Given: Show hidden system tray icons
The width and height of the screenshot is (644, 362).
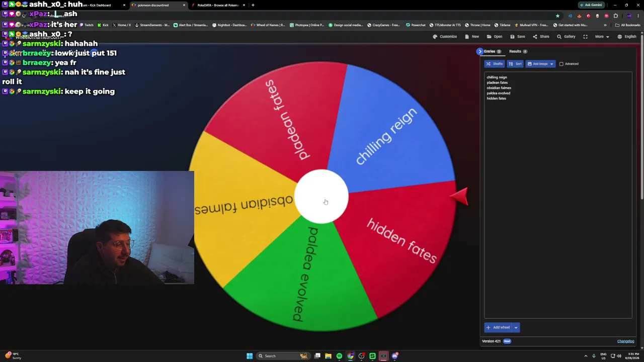Looking at the screenshot, I should pos(586,356).
